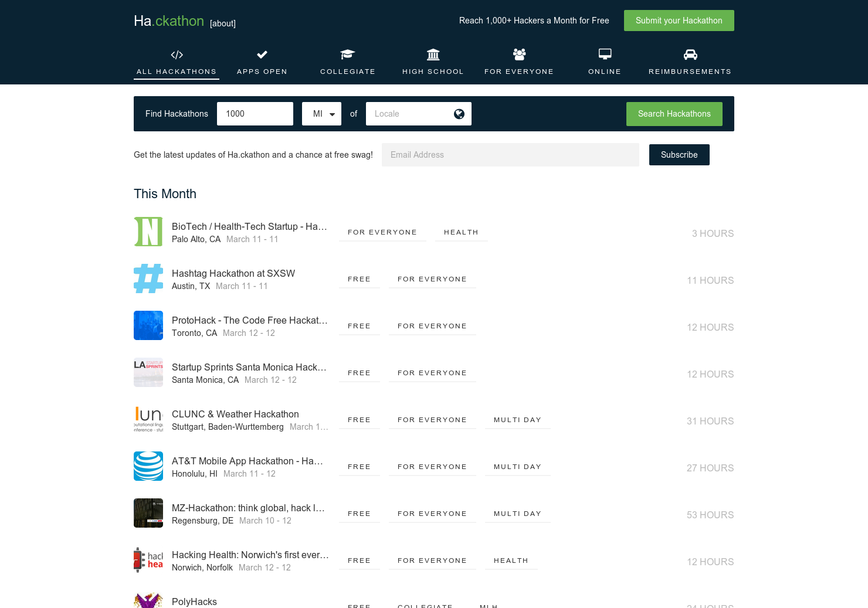The width and height of the screenshot is (868, 608).
Task: Click the Reimbursements car icon
Action: [x=690, y=55]
